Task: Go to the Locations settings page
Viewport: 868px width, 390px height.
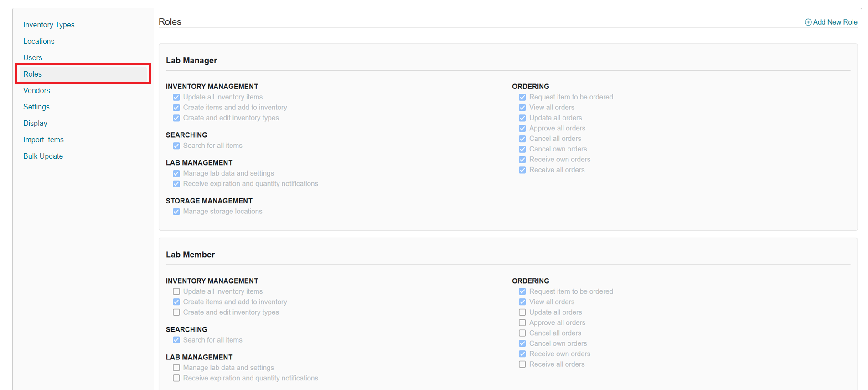Action: click(x=39, y=42)
